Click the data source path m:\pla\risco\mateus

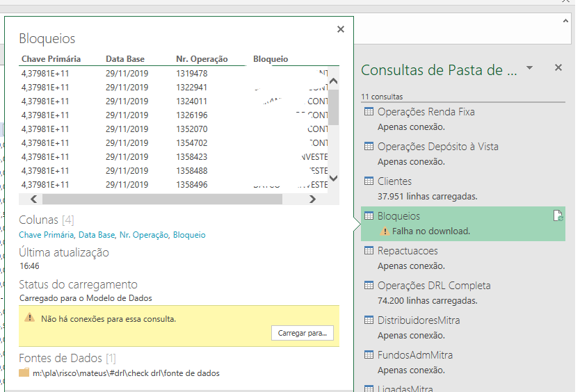point(126,373)
